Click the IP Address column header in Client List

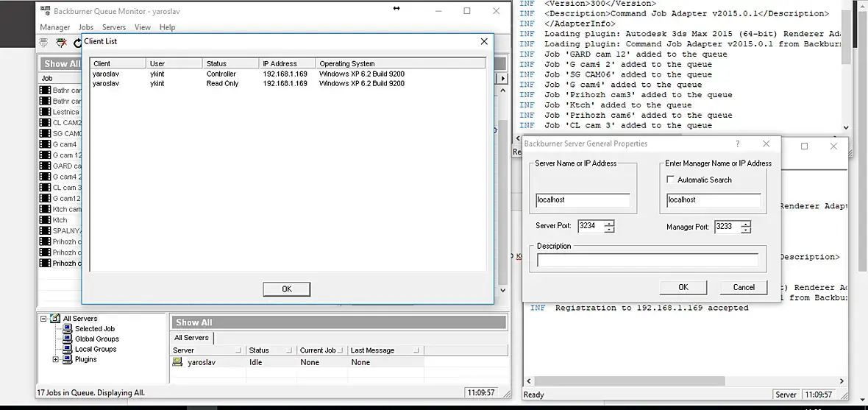pyautogui.click(x=288, y=64)
